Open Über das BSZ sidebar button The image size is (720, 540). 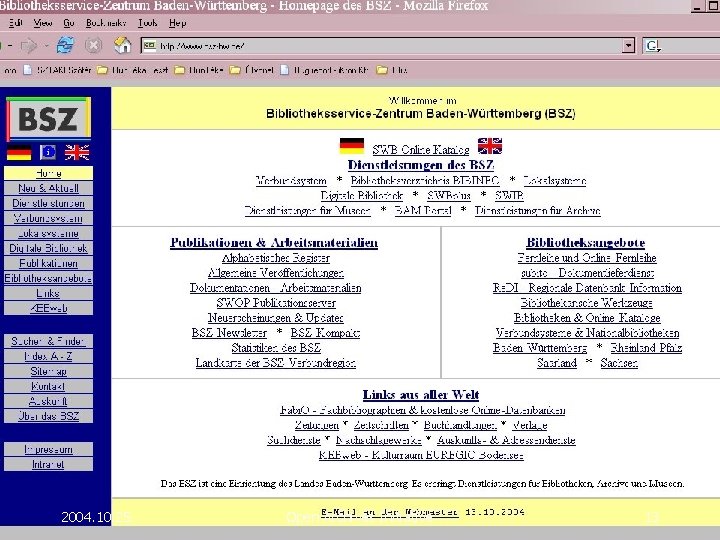point(48,416)
